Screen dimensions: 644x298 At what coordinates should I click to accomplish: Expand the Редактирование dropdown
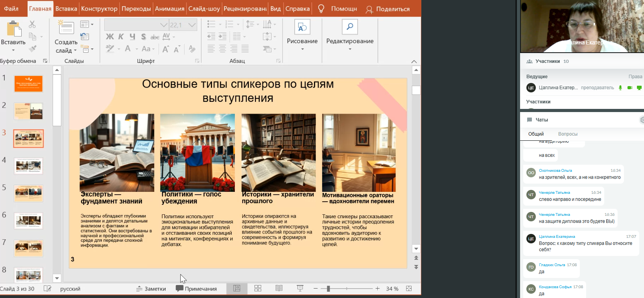point(350,49)
